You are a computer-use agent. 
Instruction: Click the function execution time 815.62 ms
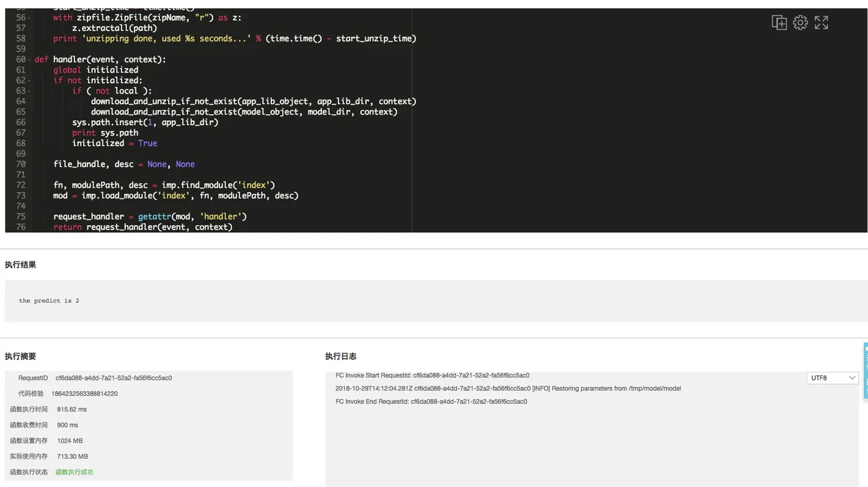[x=72, y=410]
